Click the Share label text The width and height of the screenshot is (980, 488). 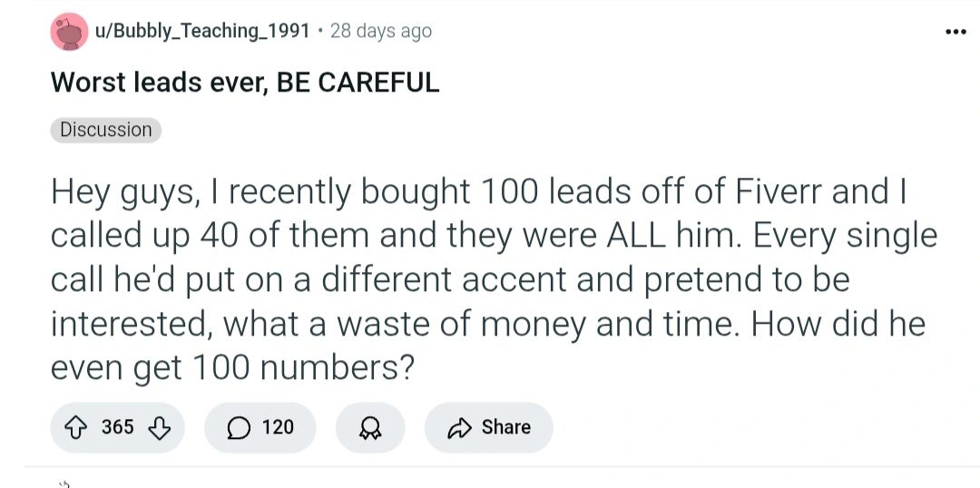click(x=505, y=427)
